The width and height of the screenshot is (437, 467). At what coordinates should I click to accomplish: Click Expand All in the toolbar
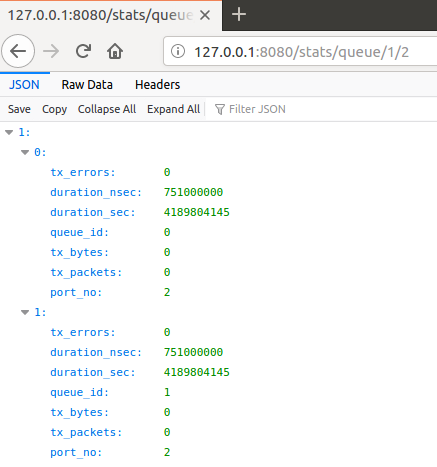174,109
